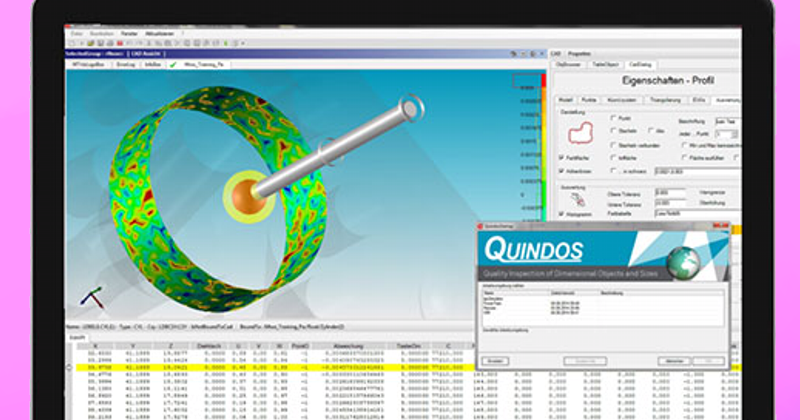Enable the Fläche ausfüllen checkbox

(684, 158)
